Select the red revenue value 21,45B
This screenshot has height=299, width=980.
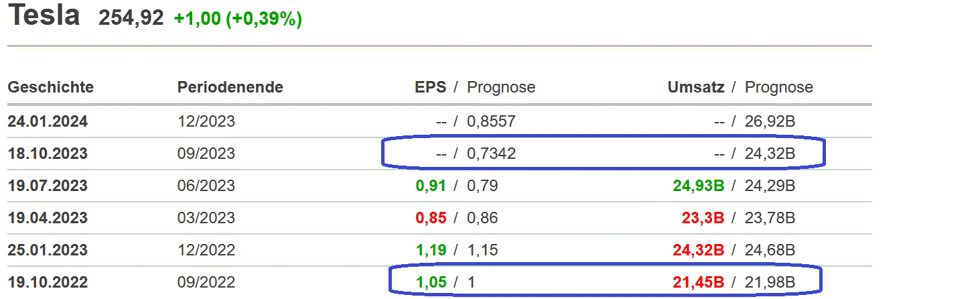(699, 282)
